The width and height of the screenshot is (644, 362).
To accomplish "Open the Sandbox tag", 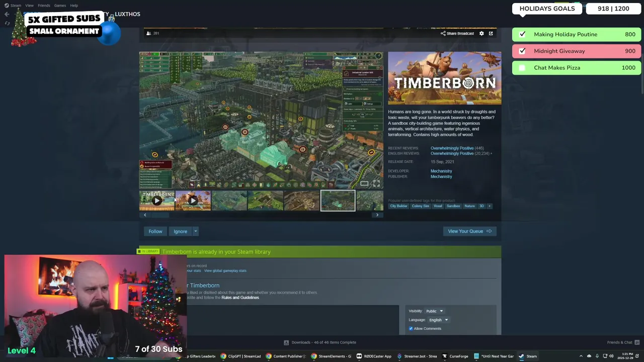I will (x=453, y=206).
